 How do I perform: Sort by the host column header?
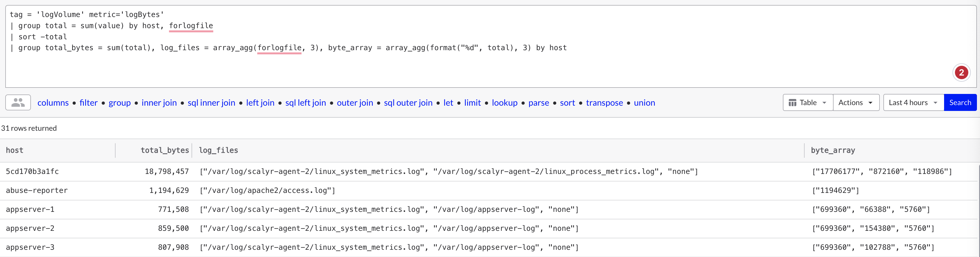point(14,151)
